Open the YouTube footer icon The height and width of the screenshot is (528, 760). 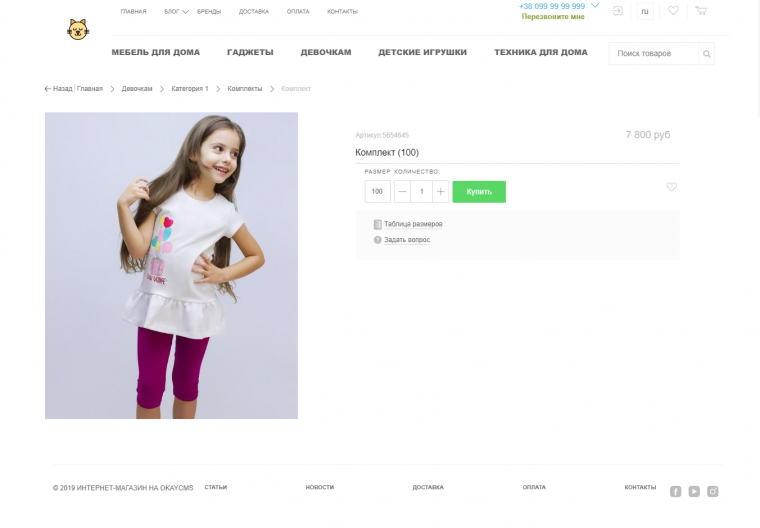tap(694, 492)
